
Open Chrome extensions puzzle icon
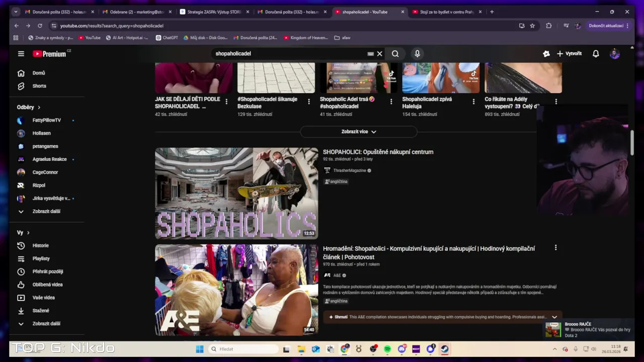549,26
